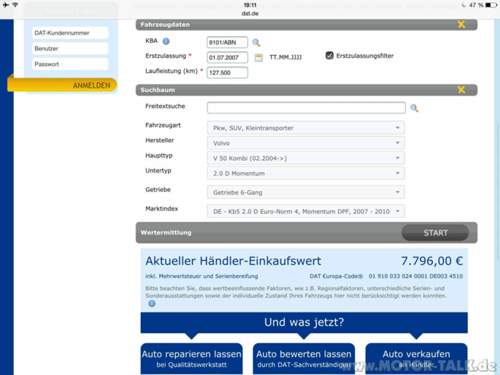The width and height of the screenshot is (500, 375).
Task: Open the Erstzulassung calendar picker icon
Action: (259, 57)
